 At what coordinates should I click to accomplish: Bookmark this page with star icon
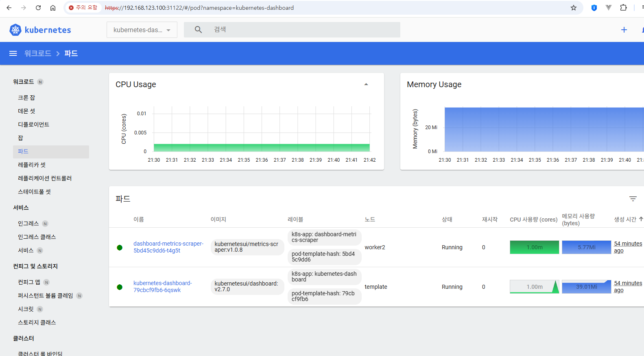point(574,8)
